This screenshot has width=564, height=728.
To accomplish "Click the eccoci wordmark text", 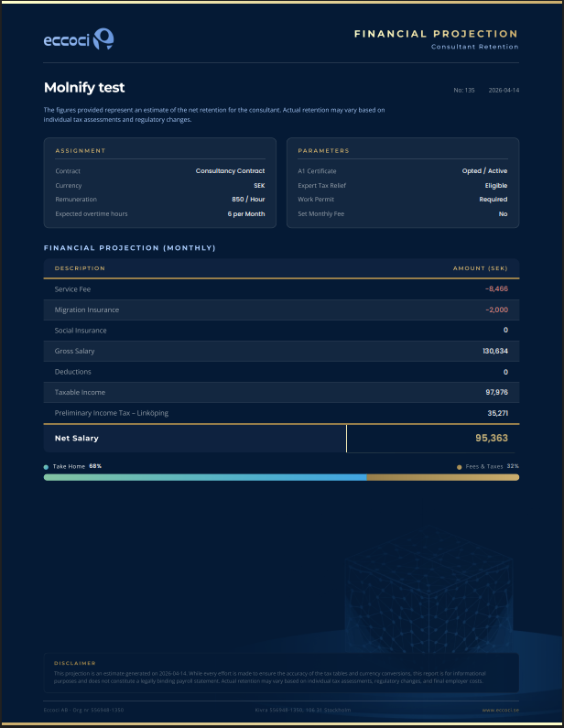I will click(x=67, y=40).
